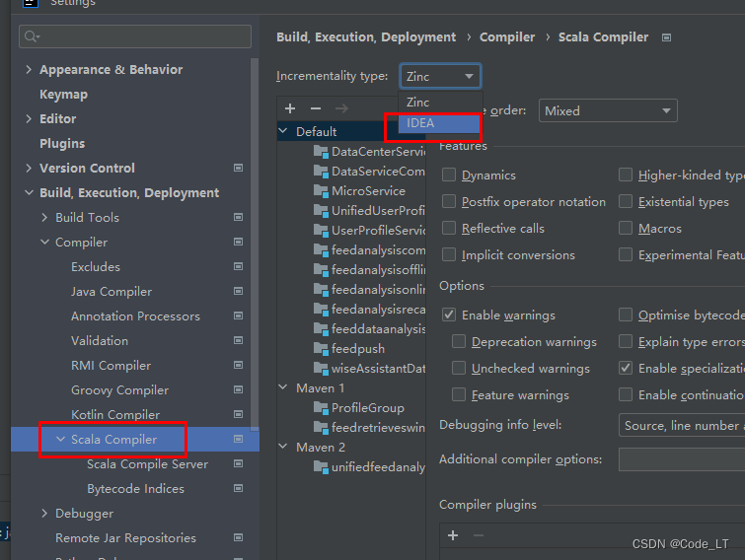Click the settings search field
Viewport: 745px width, 560px height.
(x=135, y=36)
